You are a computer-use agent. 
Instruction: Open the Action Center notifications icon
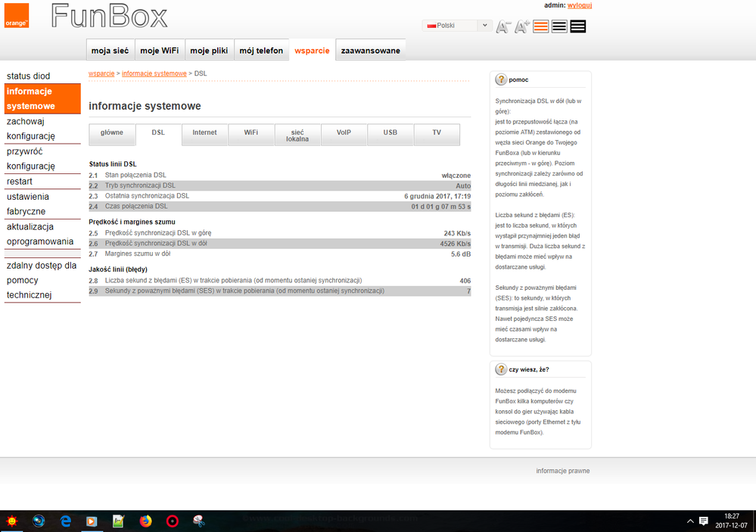[x=704, y=521]
